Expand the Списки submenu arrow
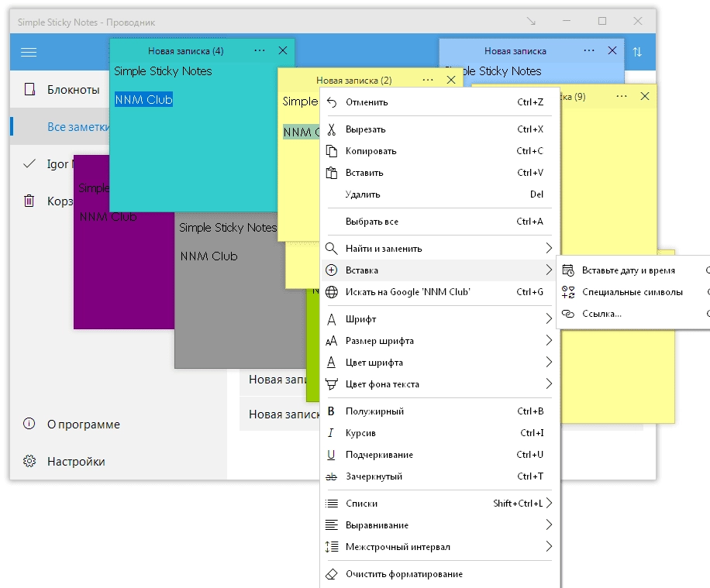The height and width of the screenshot is (588, 710). (549, 503)
